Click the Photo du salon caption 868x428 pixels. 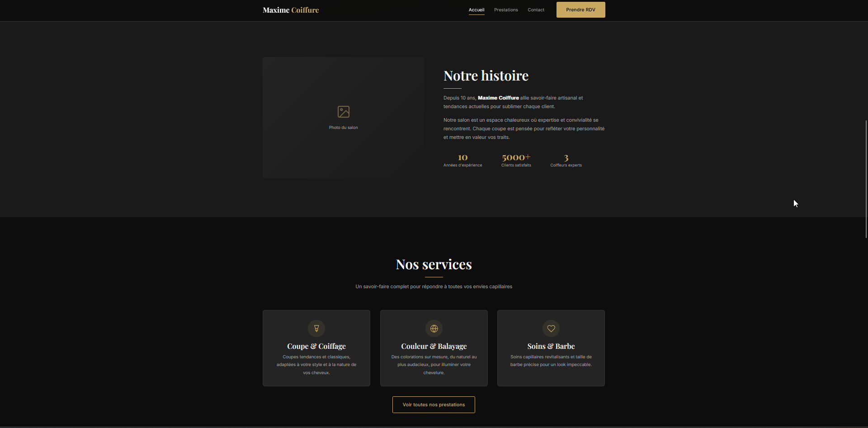(x=343, y=128)
